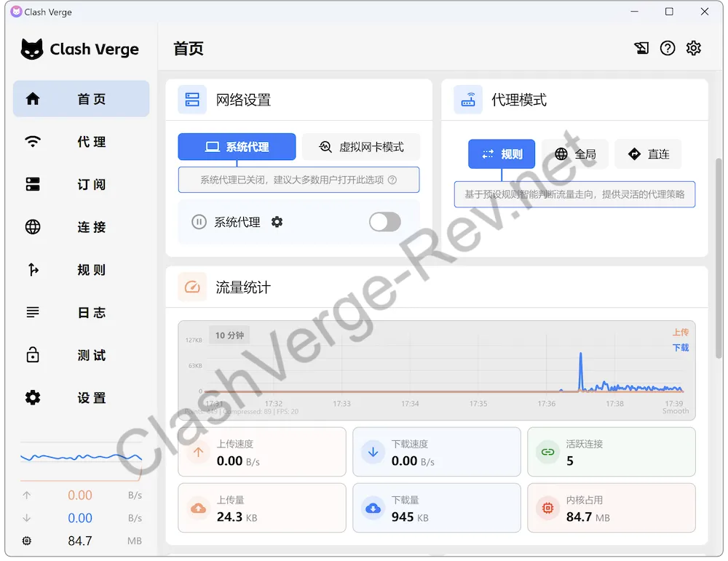The height and width of the screenshot is (561, 728).
Task: Click the Clash Verge cat logo
Action: [x=32, y=49]
